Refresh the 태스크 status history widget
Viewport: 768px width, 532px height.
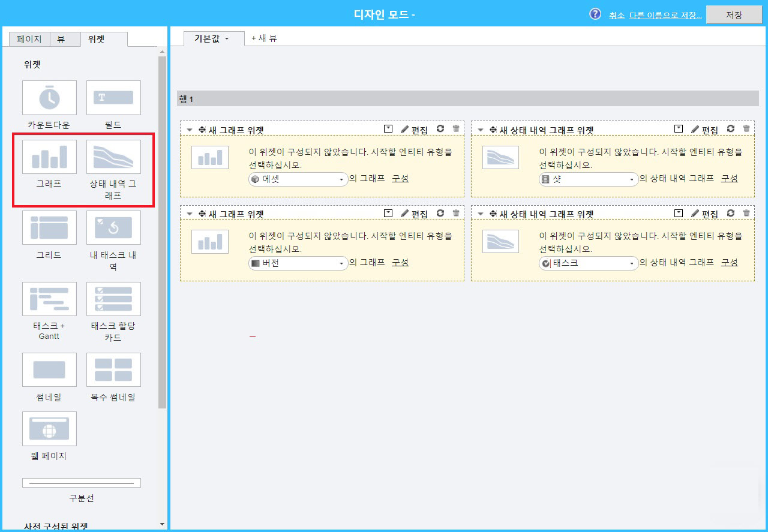[x=731, y=213]
